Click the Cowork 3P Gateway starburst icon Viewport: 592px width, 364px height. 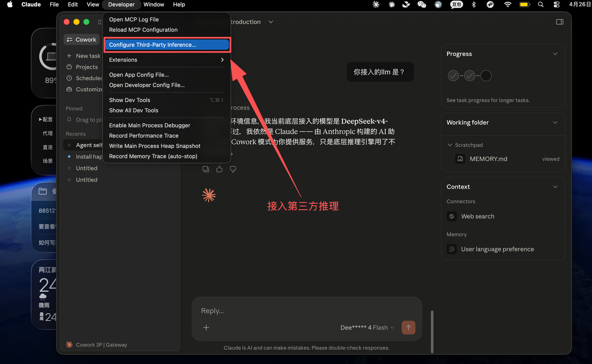pyautogui.click(x=69, y=345)
